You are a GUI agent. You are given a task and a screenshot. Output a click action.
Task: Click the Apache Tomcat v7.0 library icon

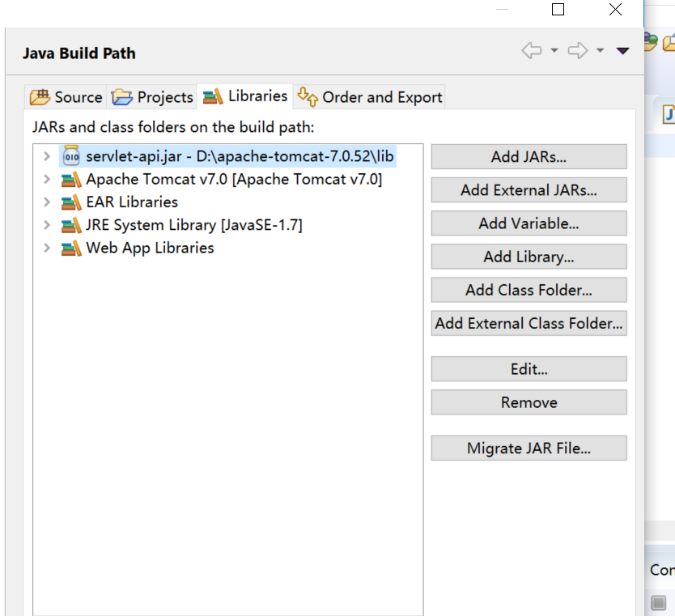[70, 179]
